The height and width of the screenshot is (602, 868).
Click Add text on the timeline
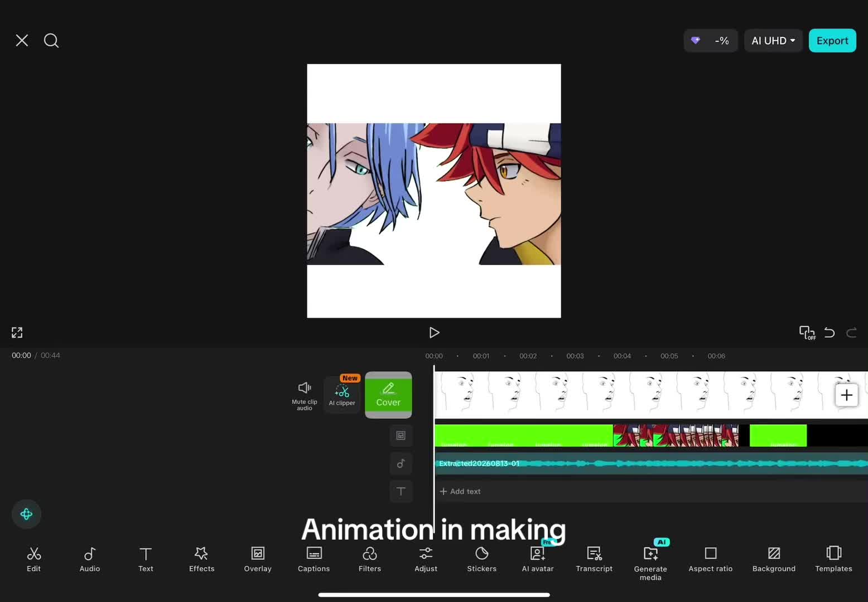460,491
